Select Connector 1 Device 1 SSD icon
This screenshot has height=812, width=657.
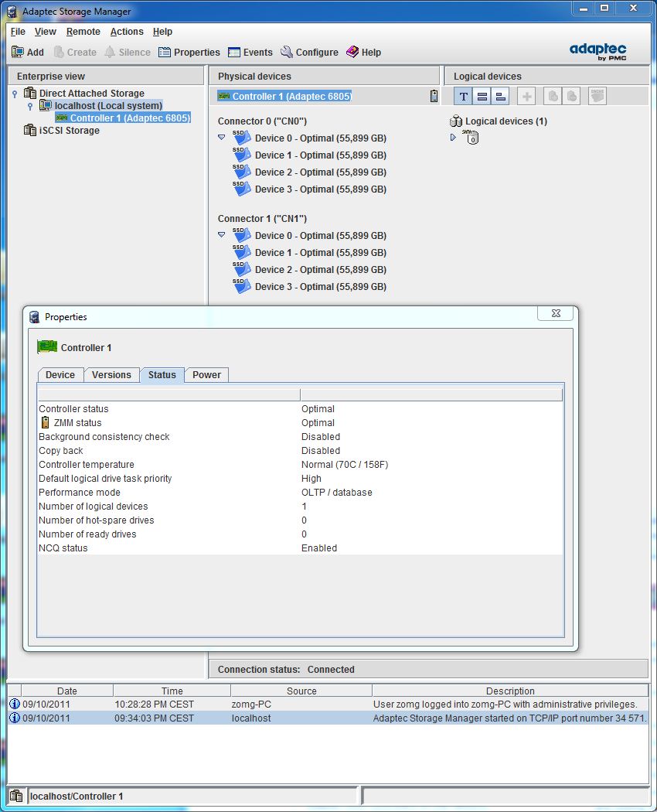(242, 253)
